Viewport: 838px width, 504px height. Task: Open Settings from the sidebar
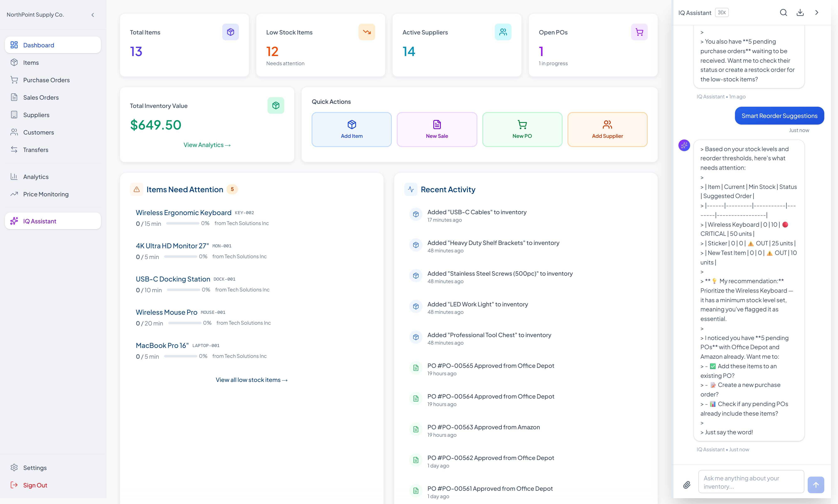pyautogui.click(x=35, y=467)
